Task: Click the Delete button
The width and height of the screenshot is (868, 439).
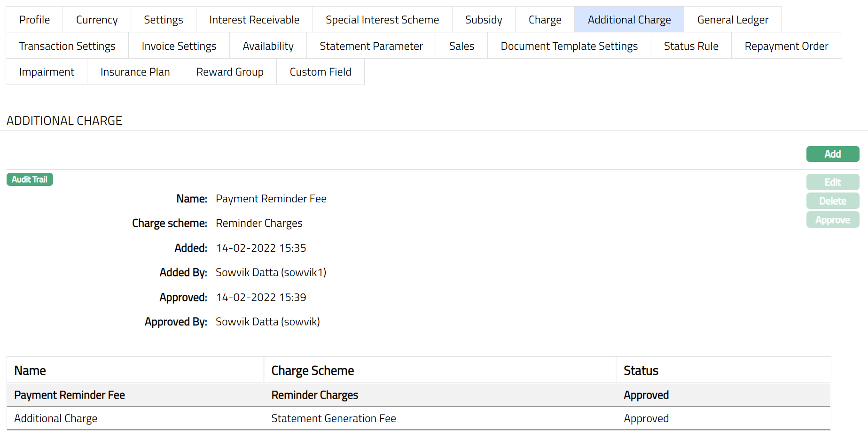Action: 832,201
